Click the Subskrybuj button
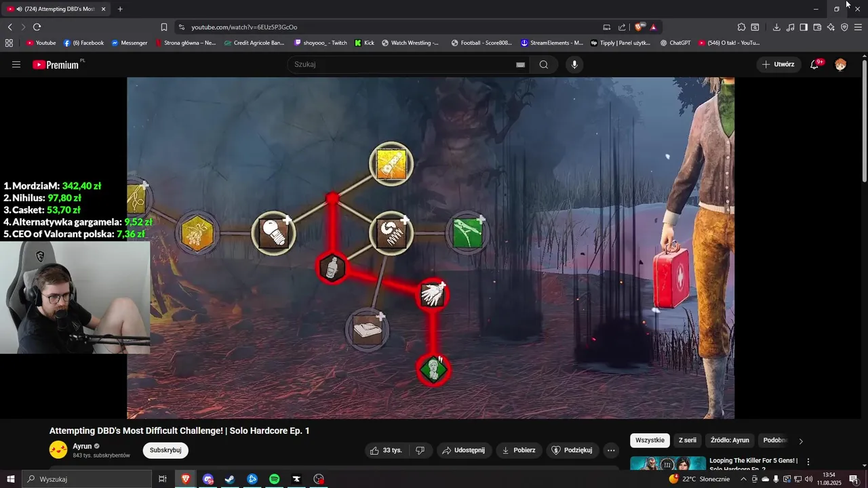868x488 pixels. [165, 450]
